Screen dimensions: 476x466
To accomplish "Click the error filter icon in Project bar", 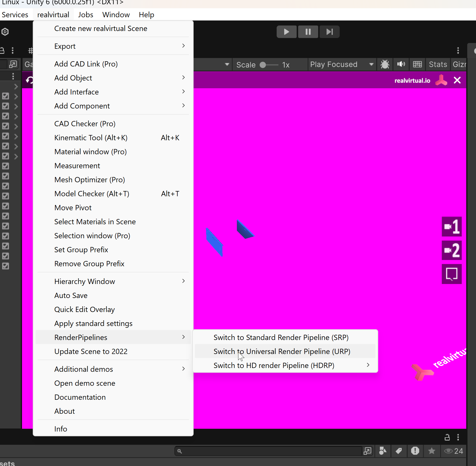I will pos(415,451).
